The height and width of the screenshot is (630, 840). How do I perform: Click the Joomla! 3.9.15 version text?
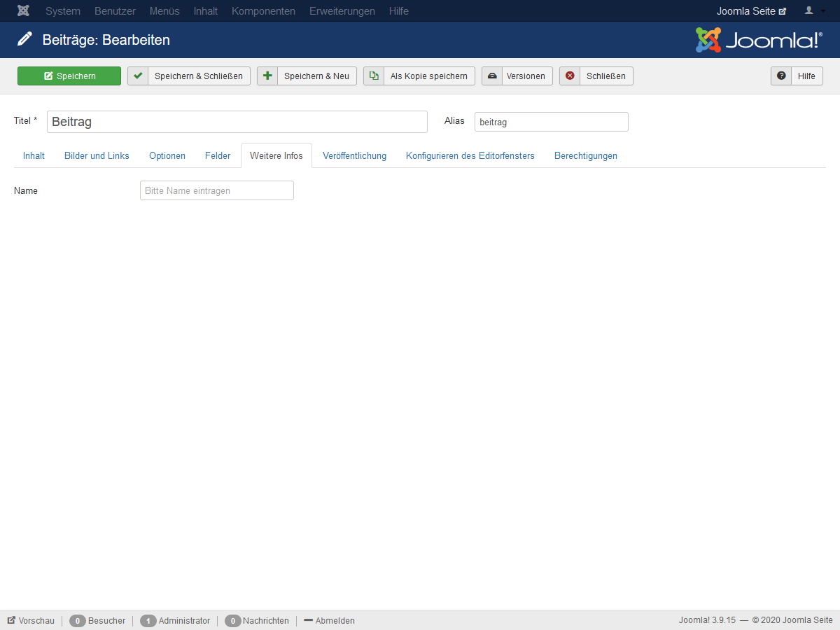pyautogui.click(x=707, y=620)
